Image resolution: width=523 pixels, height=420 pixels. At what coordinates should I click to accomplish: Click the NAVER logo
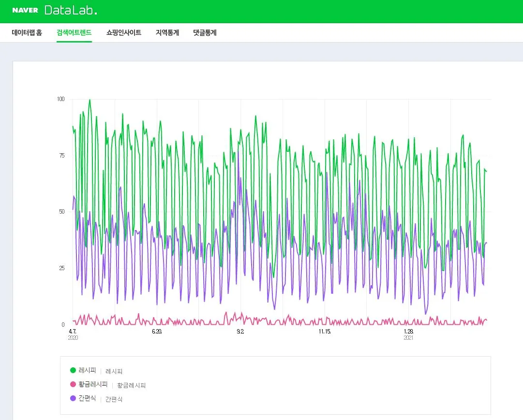point(25,10)
